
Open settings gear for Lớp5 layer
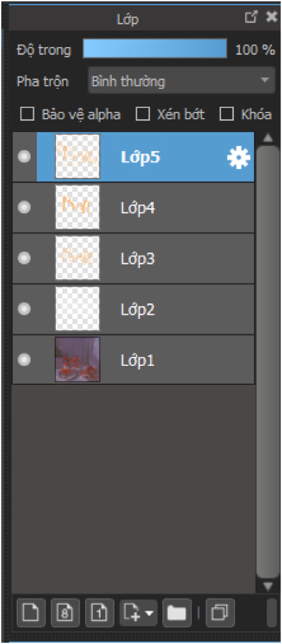(x=238, y=157)
